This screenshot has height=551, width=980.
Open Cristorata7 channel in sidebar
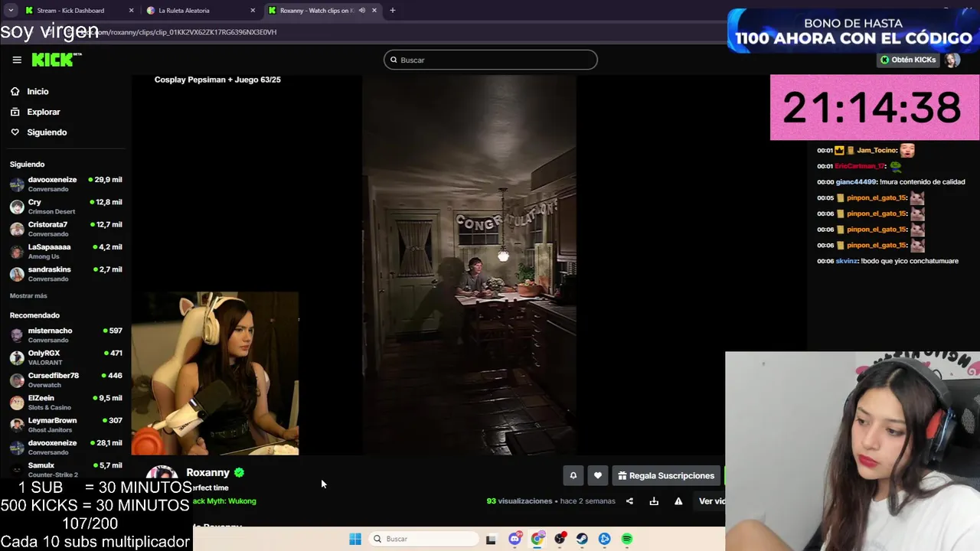click(x=66, y=229)
